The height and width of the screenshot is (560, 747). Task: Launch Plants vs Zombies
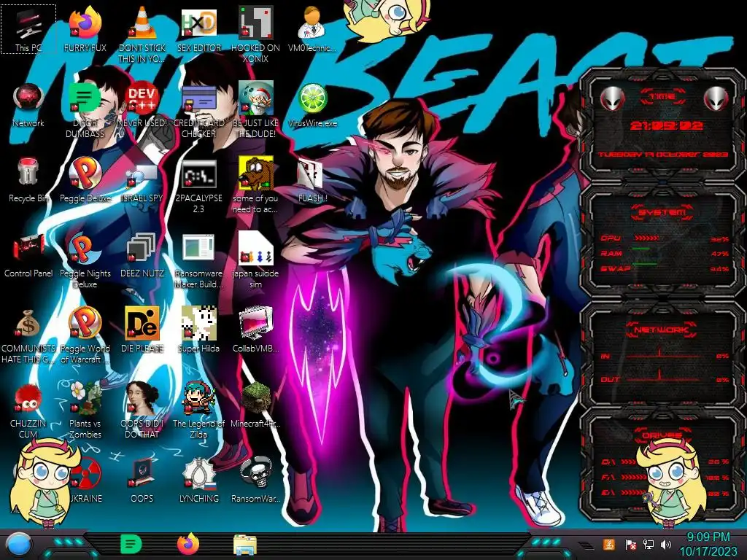point(85,411)
